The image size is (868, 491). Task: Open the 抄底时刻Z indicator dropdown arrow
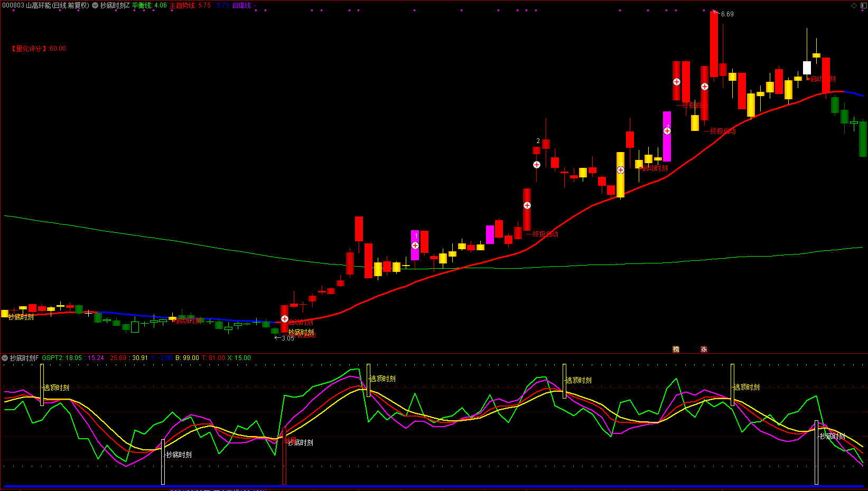(x=95, y=5)
